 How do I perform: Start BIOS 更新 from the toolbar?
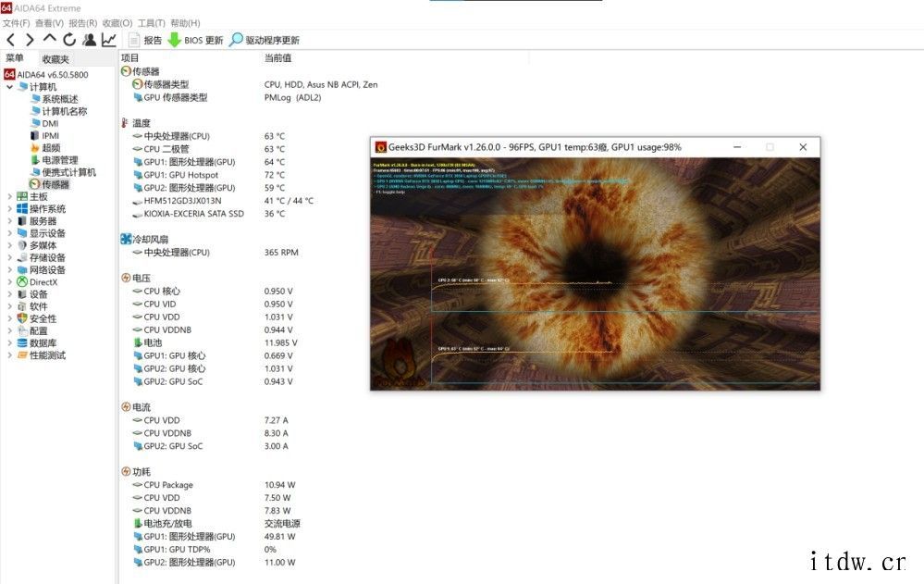click(196, 40)
